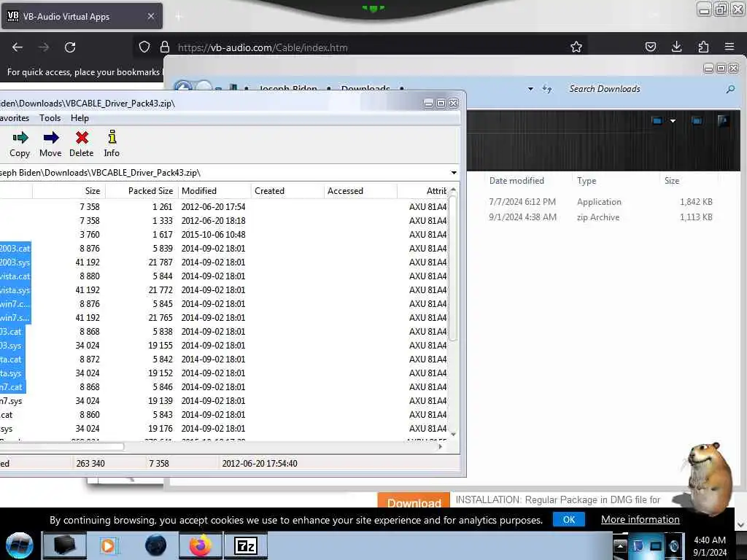Click the Explorer change view icon
The height and width of the screenshot is (560, 747).
click(x=657, y=121)
